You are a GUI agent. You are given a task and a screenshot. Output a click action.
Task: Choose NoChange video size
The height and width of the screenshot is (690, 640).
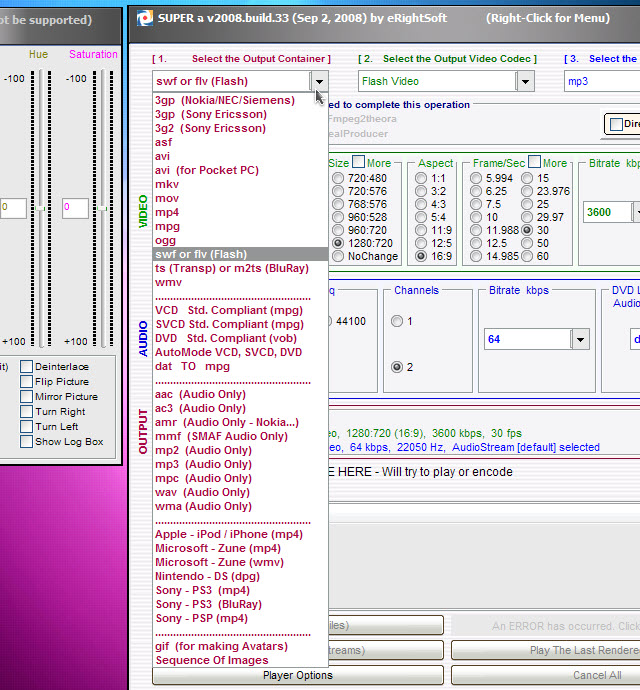point(338,256)
